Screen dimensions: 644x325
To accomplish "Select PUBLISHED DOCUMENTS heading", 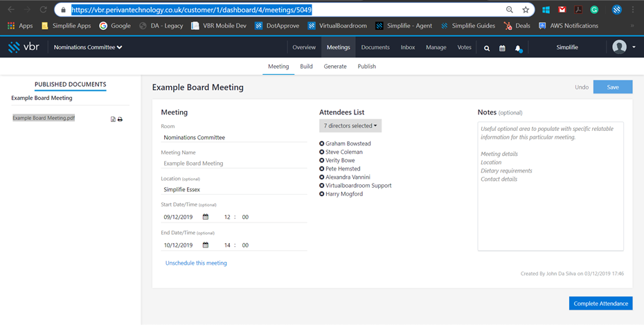I will [x=70, y=85].
